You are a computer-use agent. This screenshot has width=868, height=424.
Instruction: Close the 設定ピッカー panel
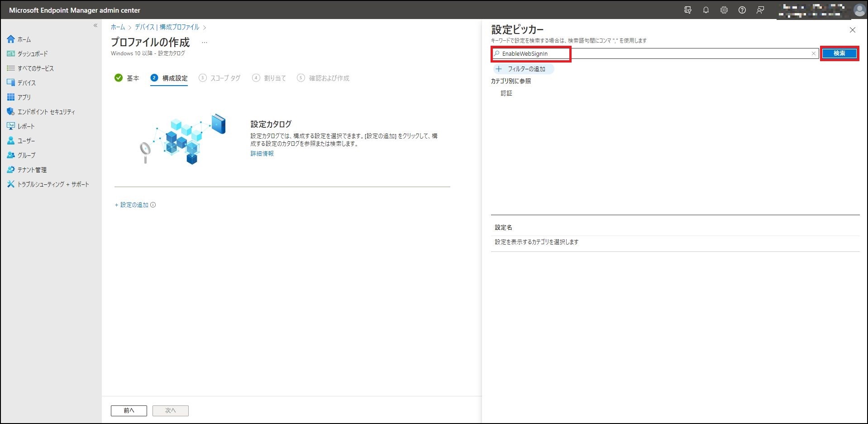[x=853, y=30]
